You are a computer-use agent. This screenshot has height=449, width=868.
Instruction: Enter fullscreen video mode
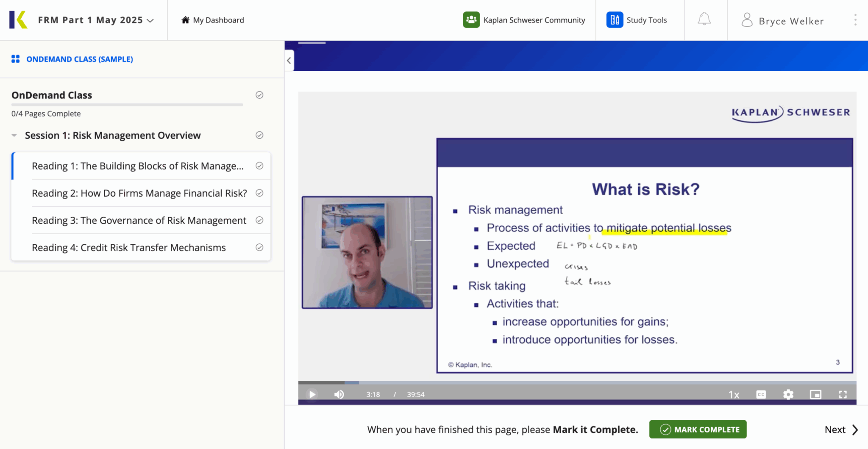coord(843,394)
